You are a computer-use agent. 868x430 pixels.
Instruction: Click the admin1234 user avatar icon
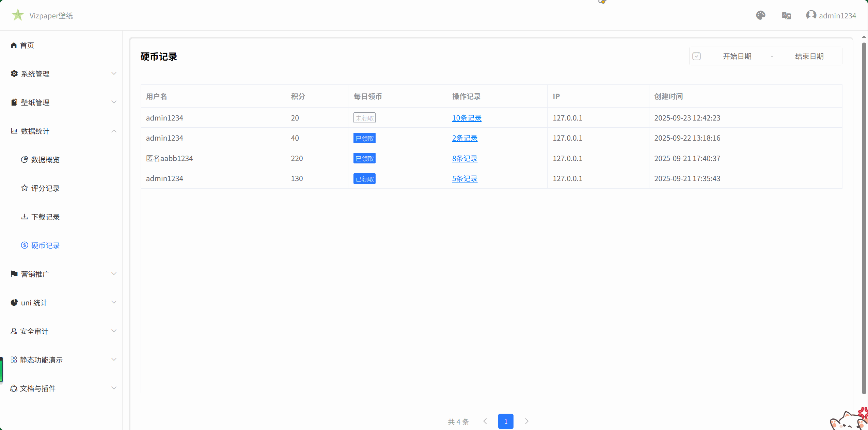click(x=811, y=15)
